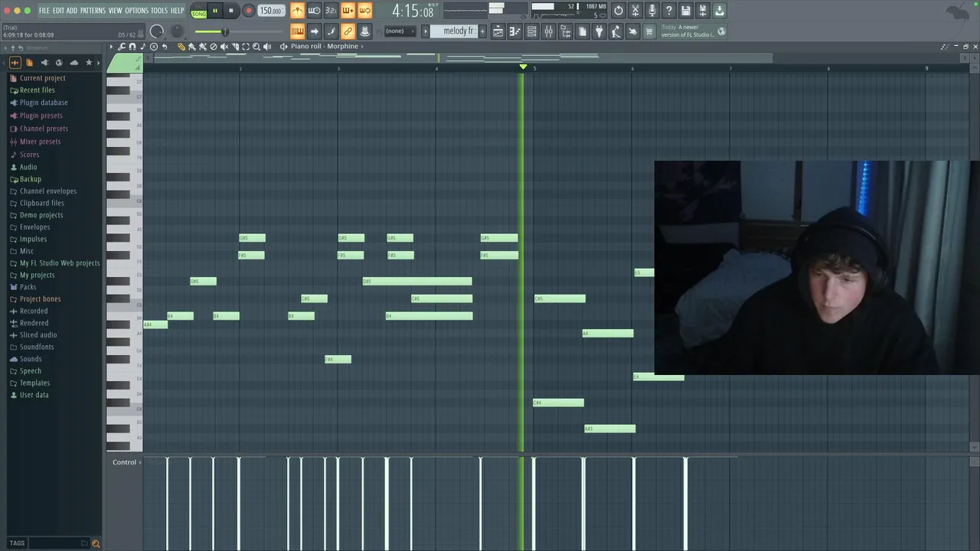Open piano roll menu arrow left of wrench
980x551 pixels.
point(112,47)
